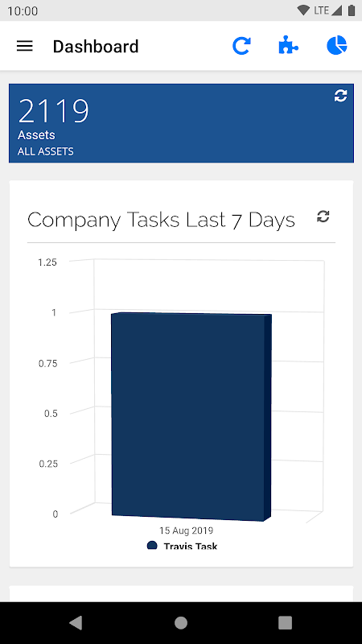Open the puzzle piece plugins icon

click(x=289, y=45)
